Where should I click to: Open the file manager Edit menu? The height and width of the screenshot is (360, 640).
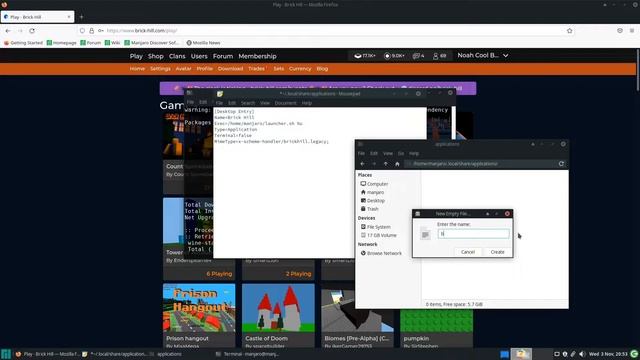[374, 153]
